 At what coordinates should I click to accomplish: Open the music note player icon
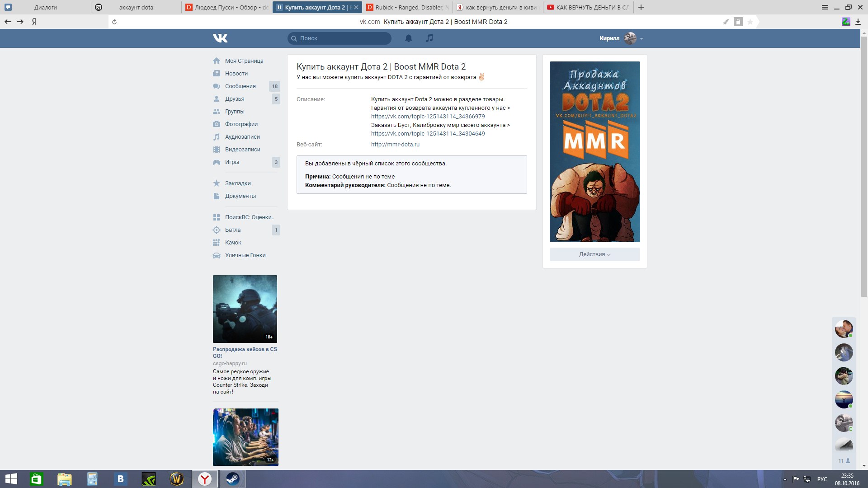click(429, 38)
